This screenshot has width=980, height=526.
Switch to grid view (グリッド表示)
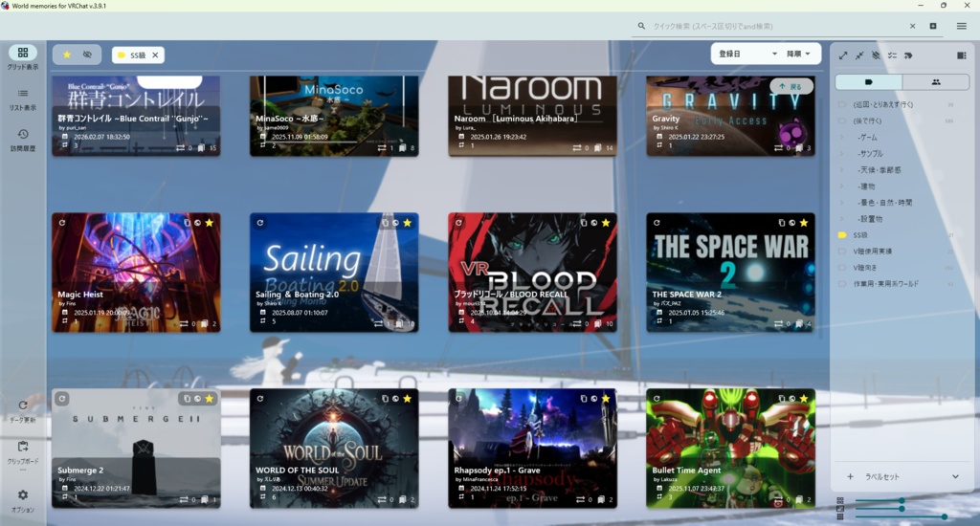click(23, 56)
